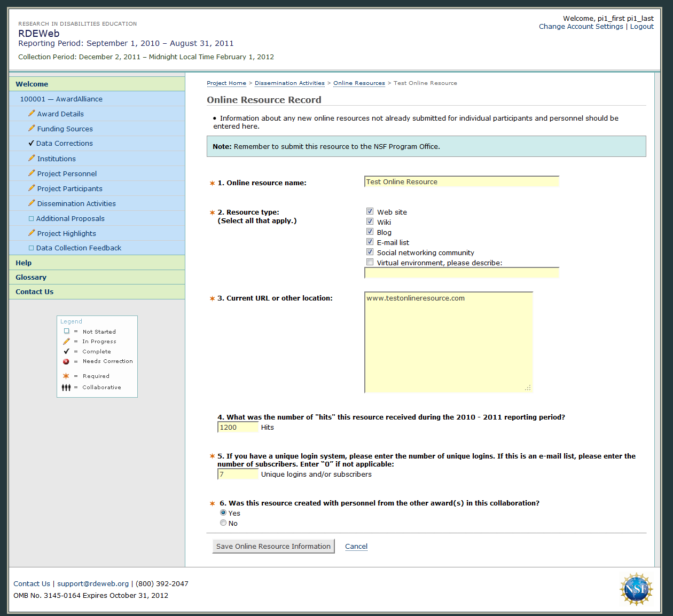
Task: Click the number of hits input field
Action: 238,427
